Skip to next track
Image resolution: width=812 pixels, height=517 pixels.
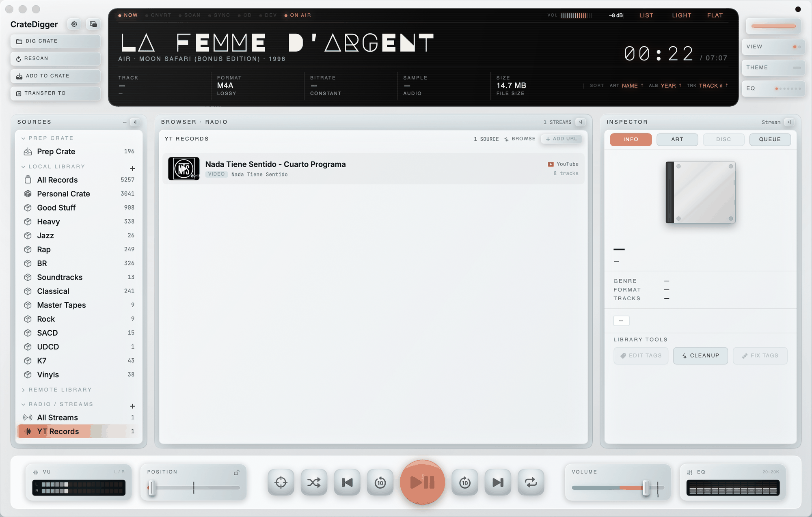(498, 483)
